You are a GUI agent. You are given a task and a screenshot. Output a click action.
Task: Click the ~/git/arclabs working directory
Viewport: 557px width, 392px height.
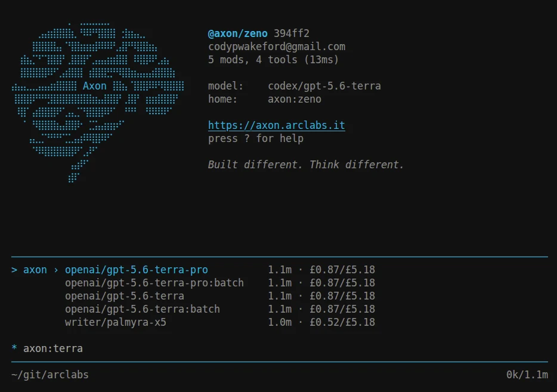49,375
